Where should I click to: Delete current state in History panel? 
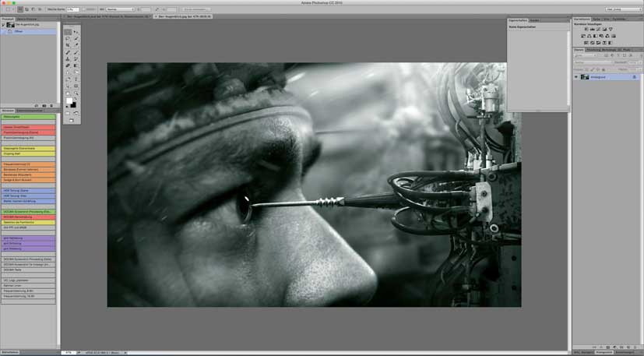coord(51,106)
